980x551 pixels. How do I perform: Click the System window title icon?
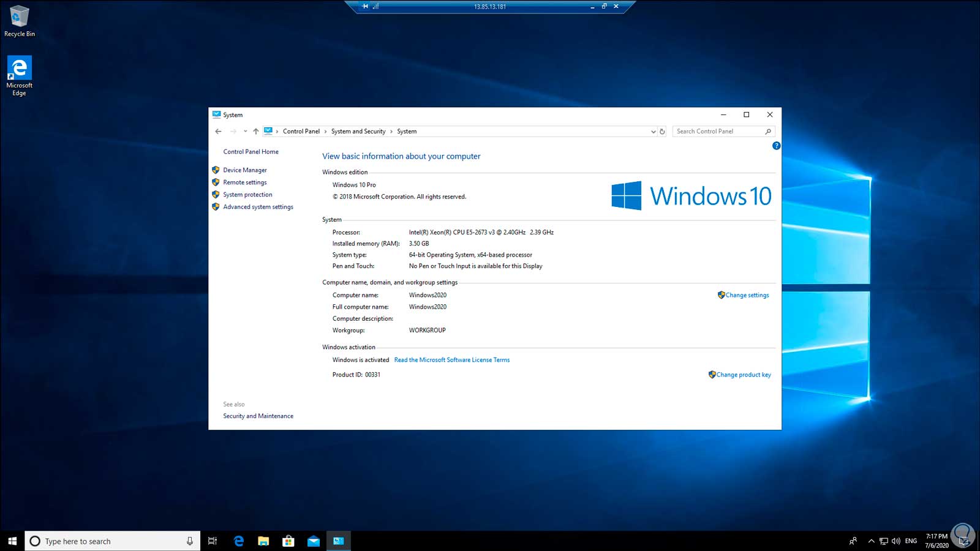pyautogui.click(x=216, y=114)
